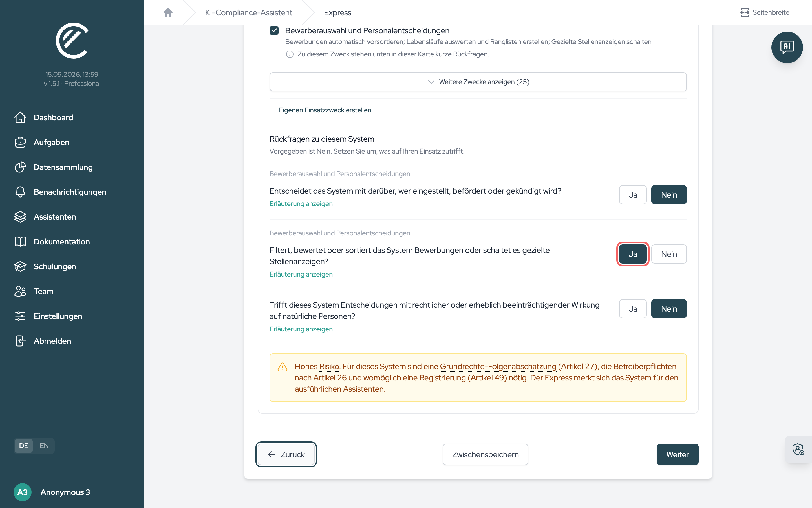Select Ja for rechtlicher Wirkung question
Screen dimensions: 812x508
click(632, 309)
